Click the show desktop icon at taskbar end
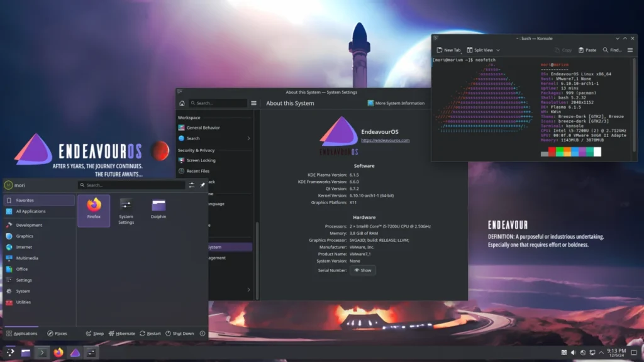This screenshot has width=644, height=362. pos(634,353)
